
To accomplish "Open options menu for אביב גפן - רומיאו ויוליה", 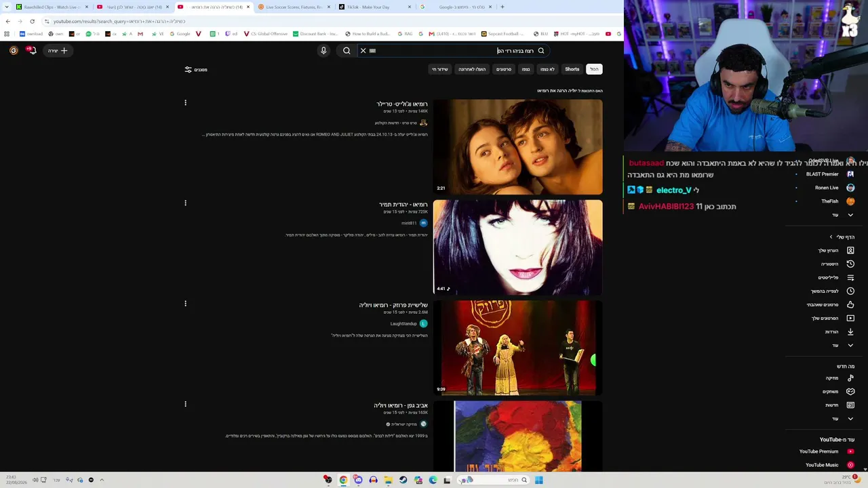I will point(185,404).
